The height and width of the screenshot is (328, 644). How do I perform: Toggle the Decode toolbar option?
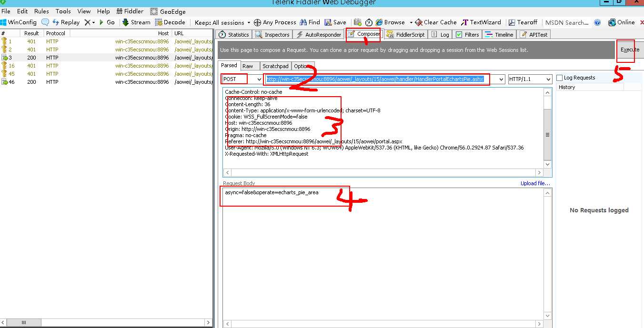click(x=170, y=22)
